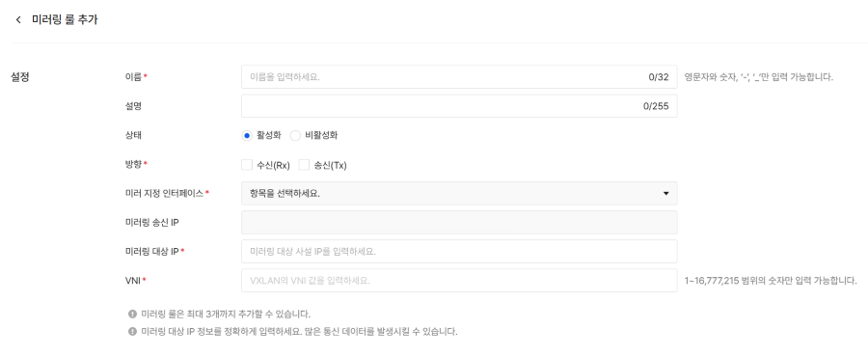Focus the 미러링 대상 IP input field
This screenshot has width=868, height=357.
[459, 251]
